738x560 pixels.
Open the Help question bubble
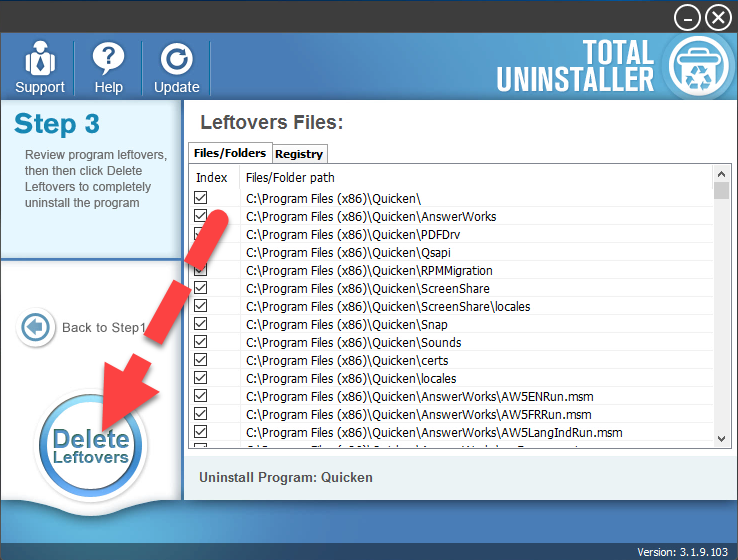(108, 58)
